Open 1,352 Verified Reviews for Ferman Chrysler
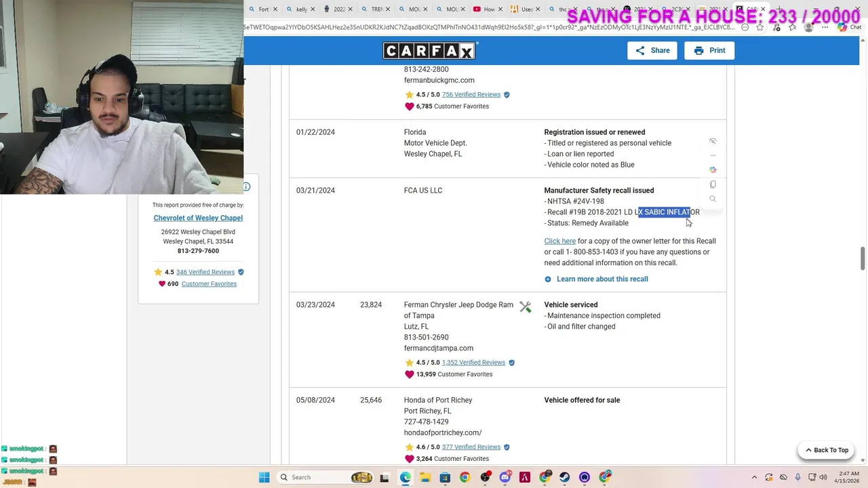This screenshot has height=488, width=868. click(473, 363)
